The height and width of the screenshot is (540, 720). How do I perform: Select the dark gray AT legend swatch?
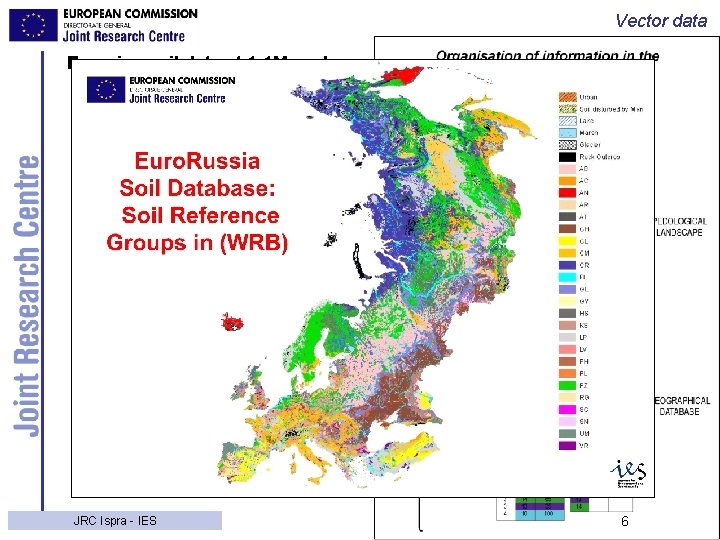(568, 217)
